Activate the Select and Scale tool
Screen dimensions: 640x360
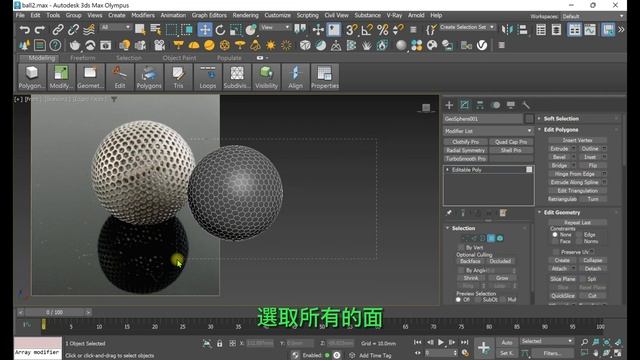click(236, 29)
